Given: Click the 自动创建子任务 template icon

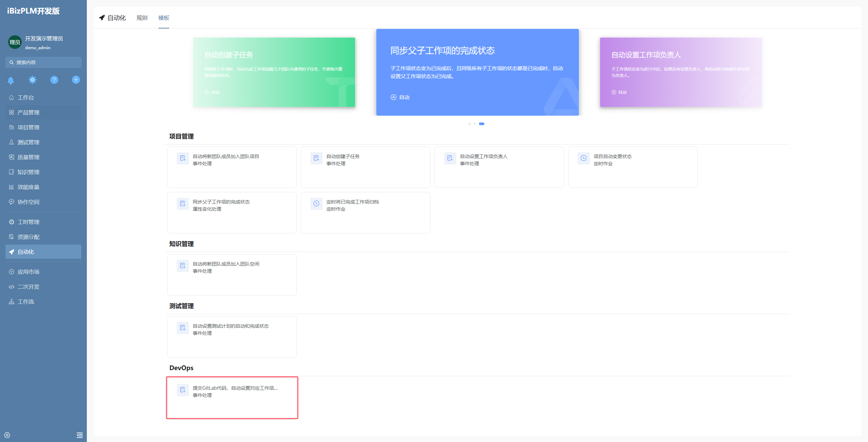Looking at the screenshot, I should click(316, 158).
